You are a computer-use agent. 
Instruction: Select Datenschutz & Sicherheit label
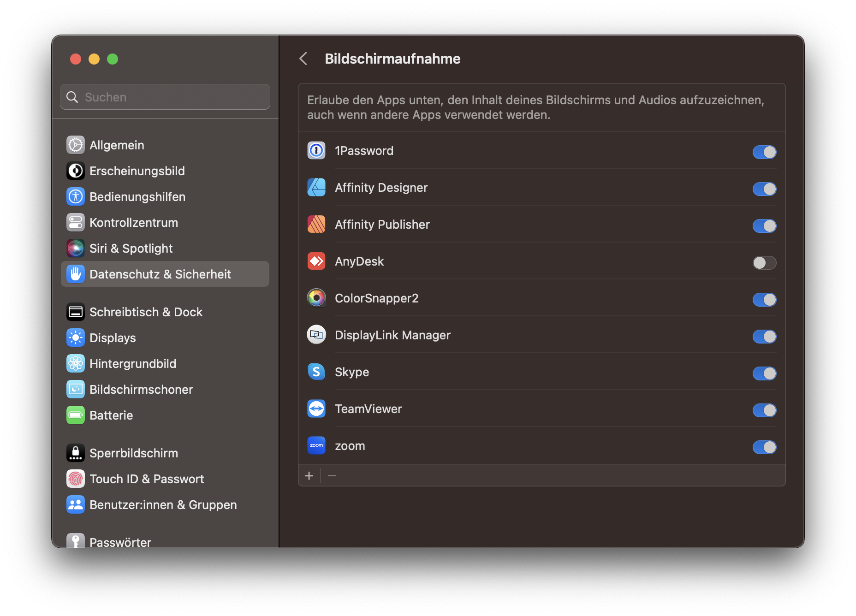[x=160, y=274]
